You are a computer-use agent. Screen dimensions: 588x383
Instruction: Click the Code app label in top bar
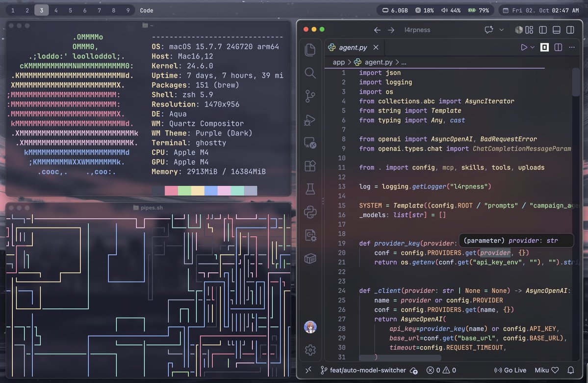click(146, 10)
